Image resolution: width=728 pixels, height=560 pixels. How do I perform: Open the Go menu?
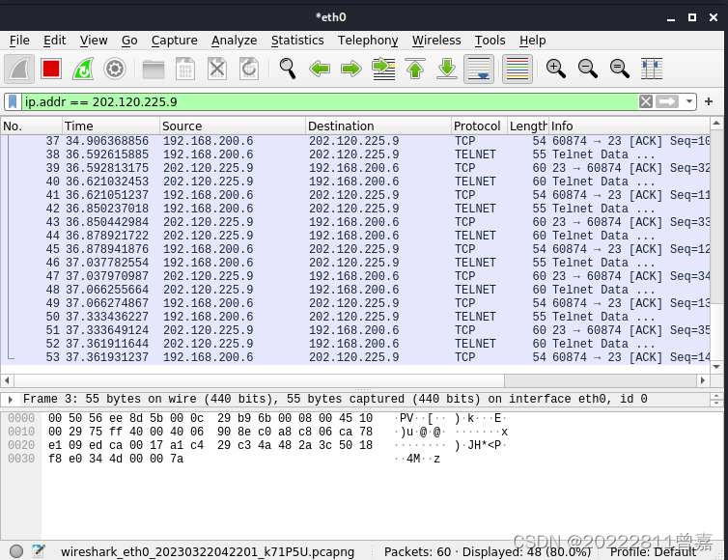tap(129, 41)
